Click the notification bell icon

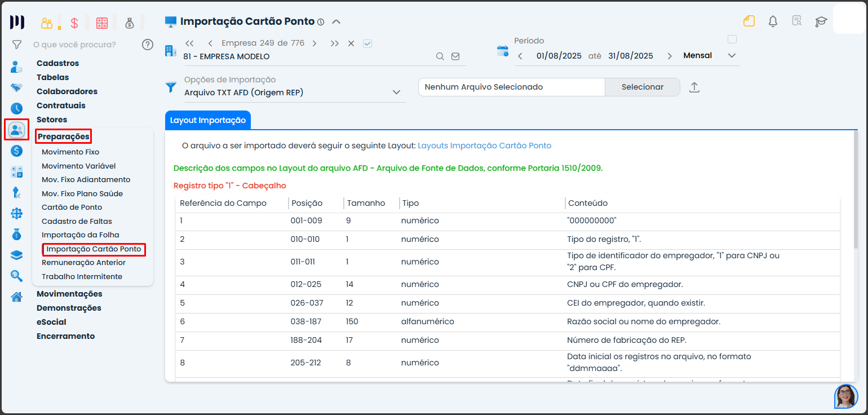point(773,21)
